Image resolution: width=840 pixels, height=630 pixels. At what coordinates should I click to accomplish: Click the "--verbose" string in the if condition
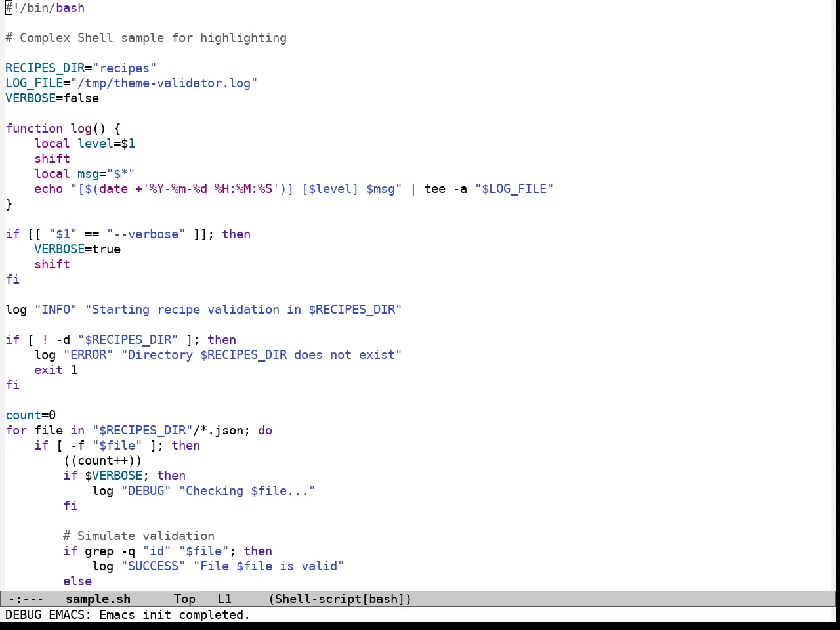146,234
